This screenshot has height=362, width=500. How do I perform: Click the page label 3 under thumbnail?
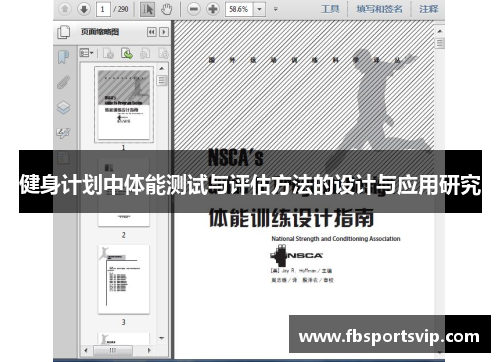124,322
